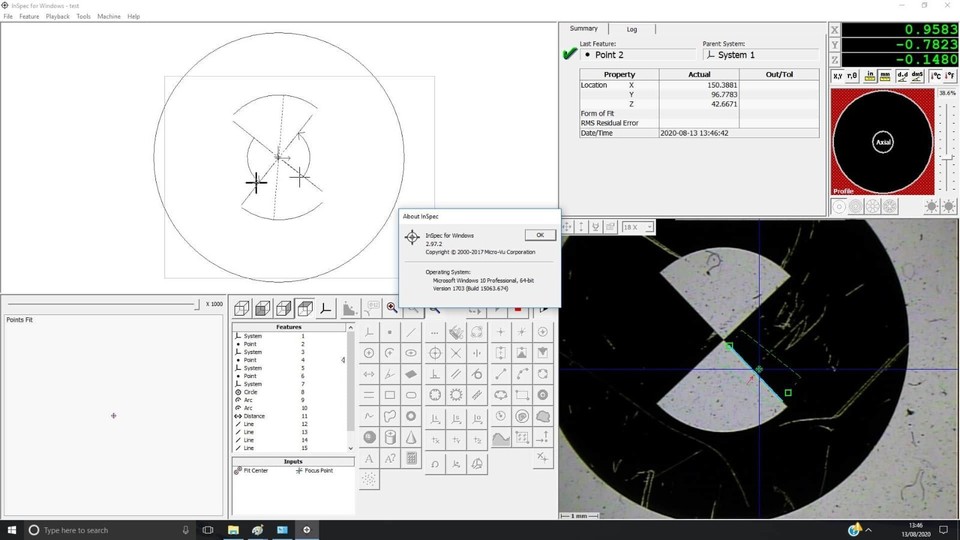Toggle degrees-minutes-seconds angle format
Screen dimensions: 960x540
[x=917, y=76]
